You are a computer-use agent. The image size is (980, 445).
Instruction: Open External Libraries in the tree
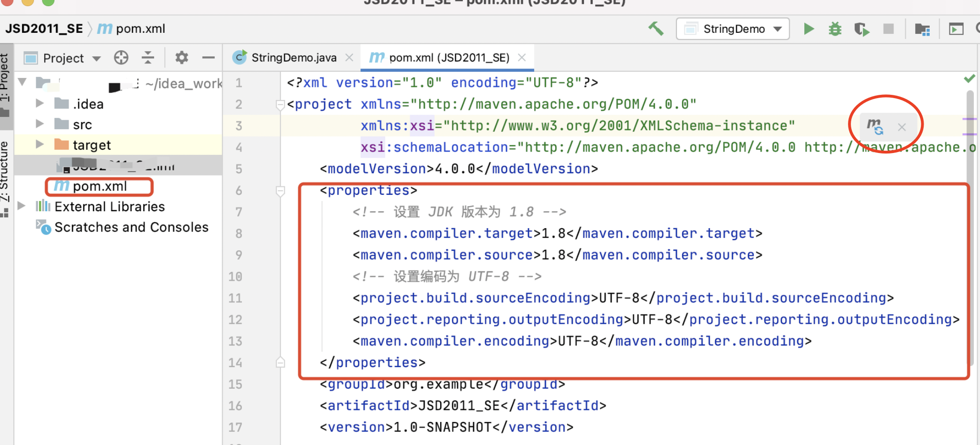click(x=110, y=206)
